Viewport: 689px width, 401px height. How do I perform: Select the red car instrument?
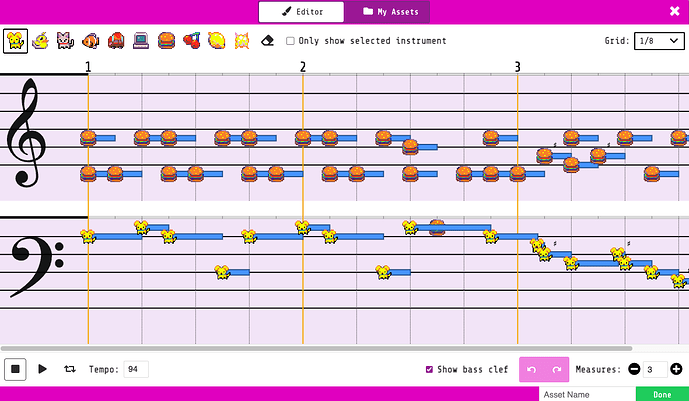click(x=116, y=41)
